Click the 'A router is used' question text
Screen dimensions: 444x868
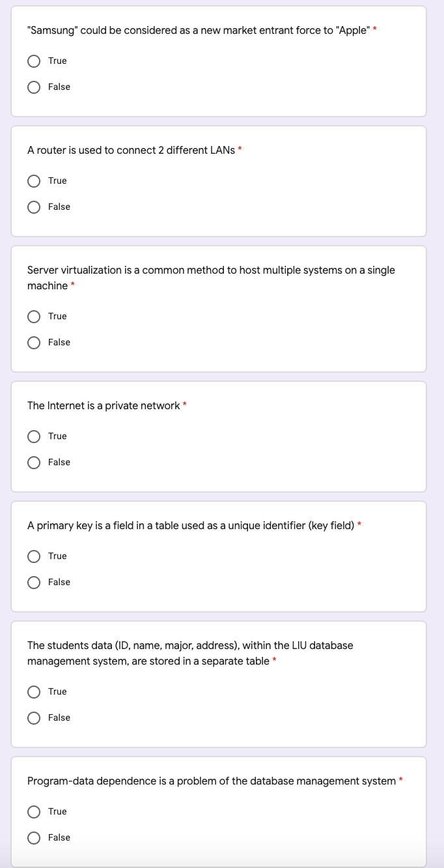coord(131,150)
